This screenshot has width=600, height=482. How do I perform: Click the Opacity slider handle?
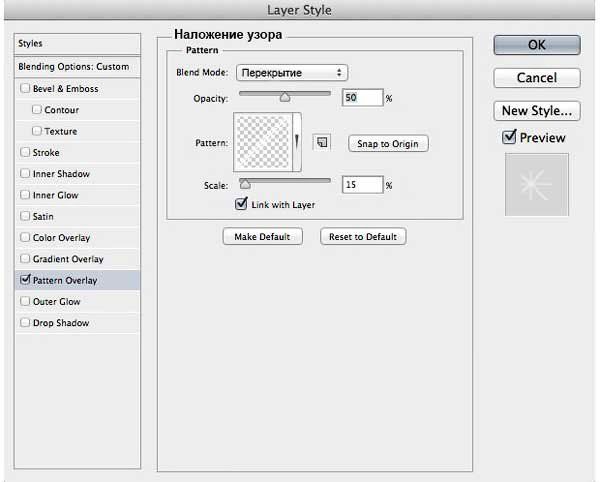[x=285, y=98]
